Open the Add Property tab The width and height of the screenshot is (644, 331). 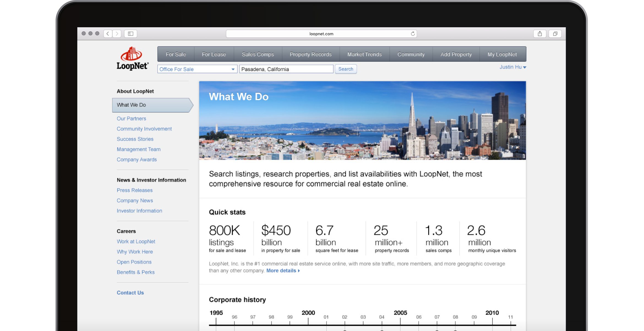(456, 54)
